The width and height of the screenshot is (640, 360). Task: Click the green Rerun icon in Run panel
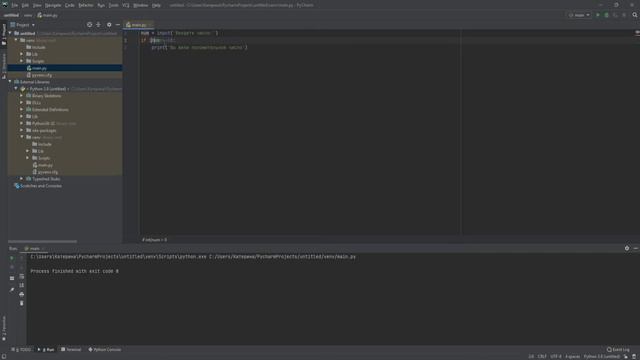coord(12,258)
